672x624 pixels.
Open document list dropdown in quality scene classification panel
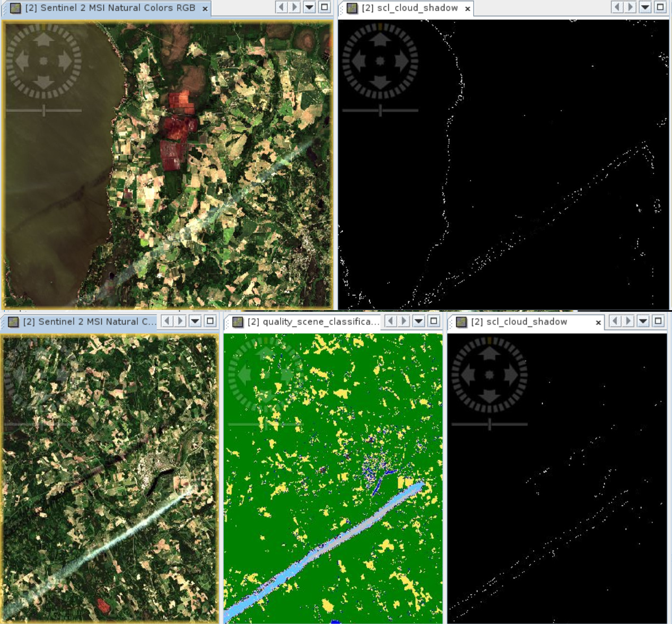[x=419, y=321]
